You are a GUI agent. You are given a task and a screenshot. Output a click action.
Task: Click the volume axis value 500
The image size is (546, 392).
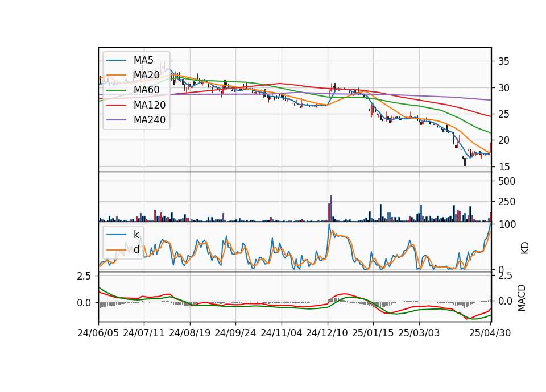[507, 181]
